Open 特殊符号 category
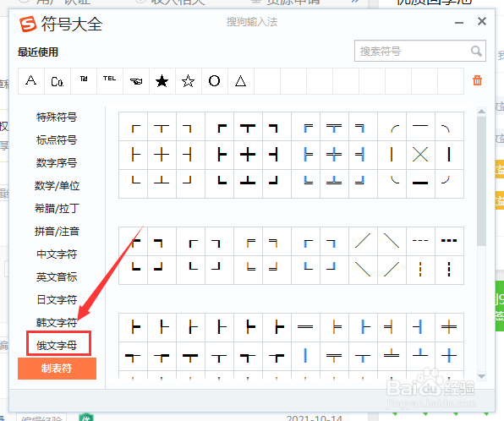 tap(57, 118)
